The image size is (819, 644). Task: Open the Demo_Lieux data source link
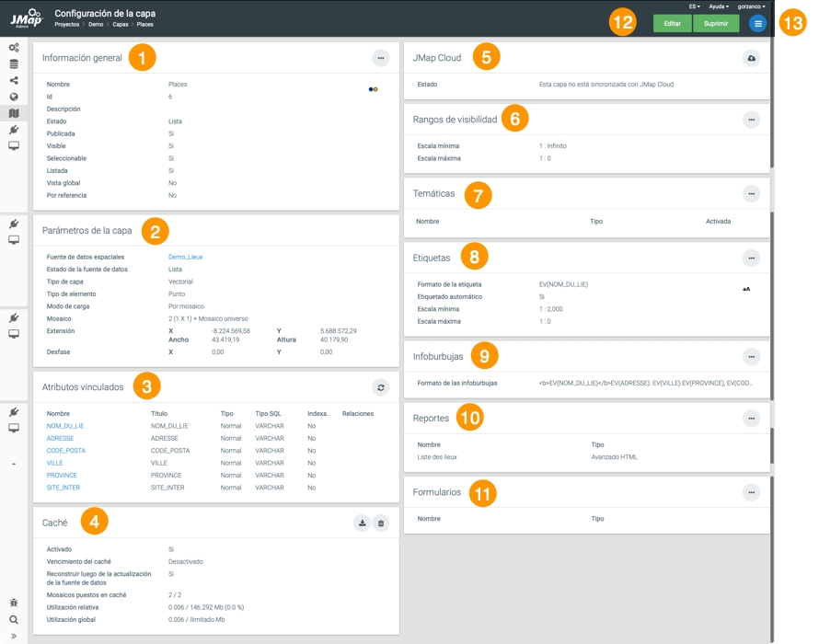pyautogui.click(x=185, y=258)
